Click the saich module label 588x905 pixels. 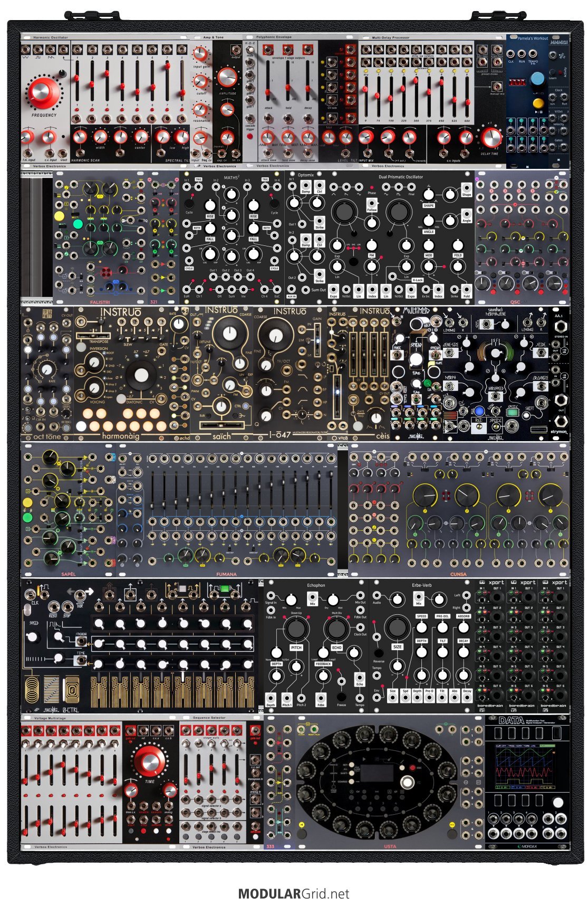(221, 436)
